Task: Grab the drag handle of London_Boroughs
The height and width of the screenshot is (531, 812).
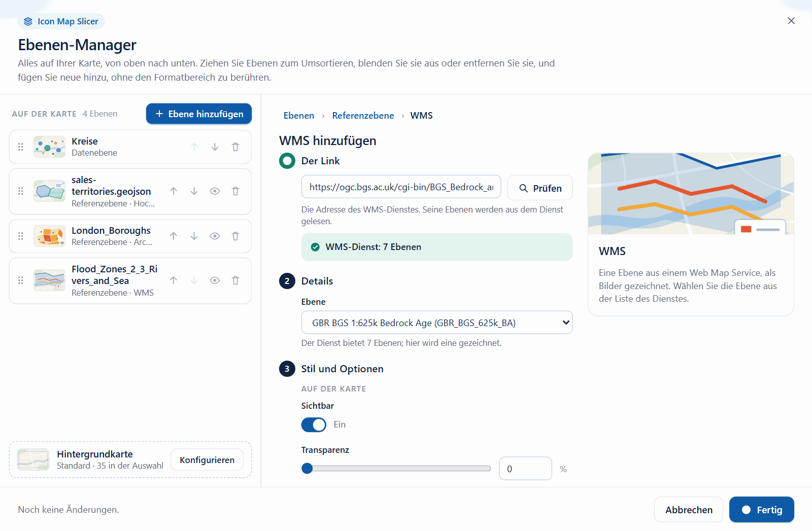Action: (21, 236)
